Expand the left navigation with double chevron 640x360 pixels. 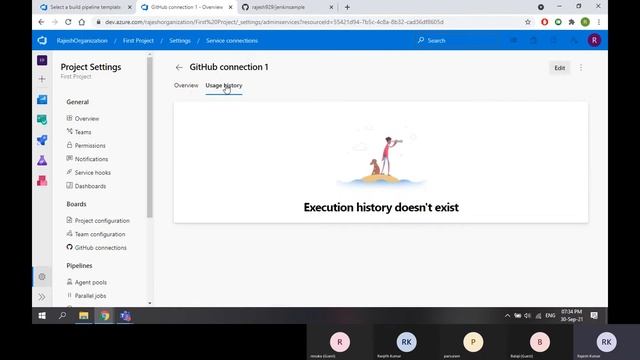click(42, 297)
